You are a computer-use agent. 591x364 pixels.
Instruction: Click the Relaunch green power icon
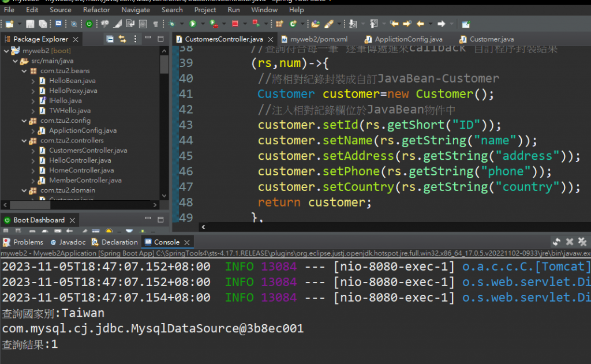point(89,24)
